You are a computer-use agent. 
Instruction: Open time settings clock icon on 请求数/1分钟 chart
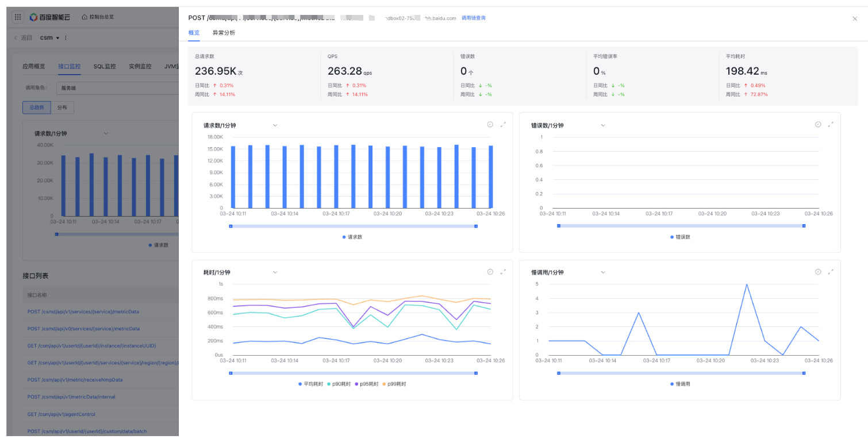tap(490, 125)
